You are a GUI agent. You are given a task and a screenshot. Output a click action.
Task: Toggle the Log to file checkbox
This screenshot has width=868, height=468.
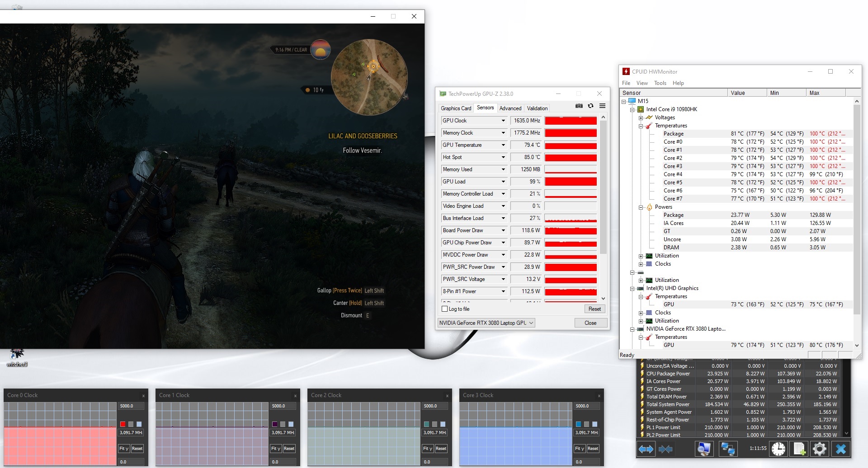pos(444,309)
